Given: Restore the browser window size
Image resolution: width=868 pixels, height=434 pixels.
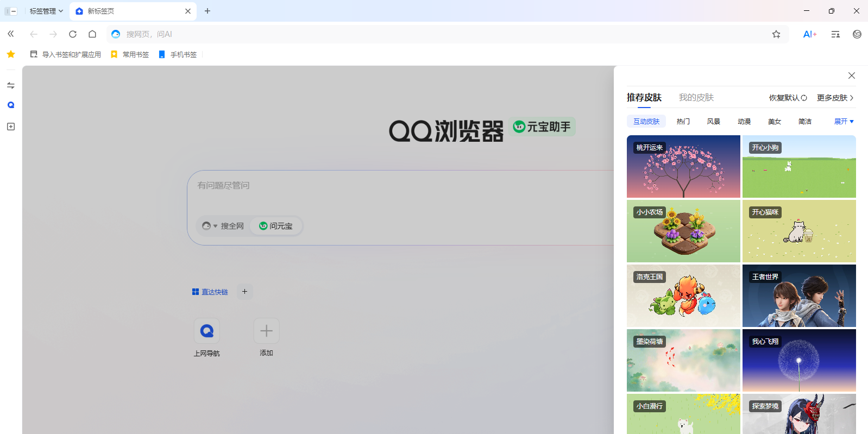Looking at the screenshot, I should coord(832,11).
